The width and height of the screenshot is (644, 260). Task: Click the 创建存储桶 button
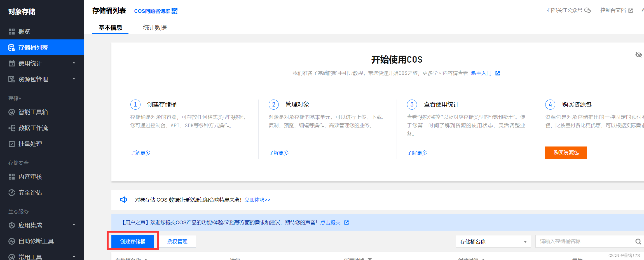pos(133,241)
